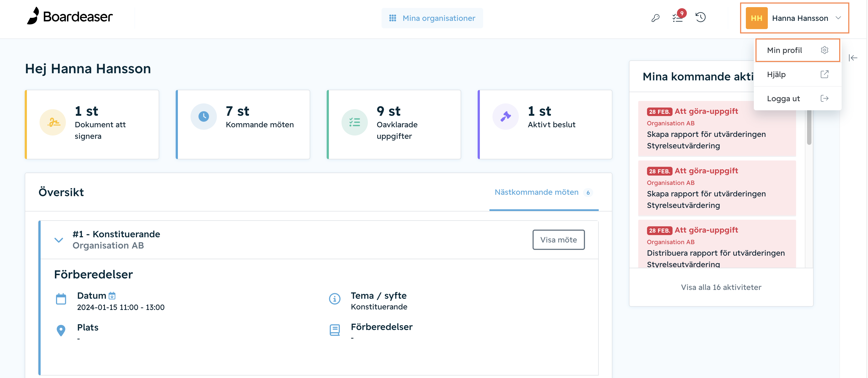Click the gavel icon on decision card
Image resolution: width=868 pixels, height=378 pixels.
[505, 117]
